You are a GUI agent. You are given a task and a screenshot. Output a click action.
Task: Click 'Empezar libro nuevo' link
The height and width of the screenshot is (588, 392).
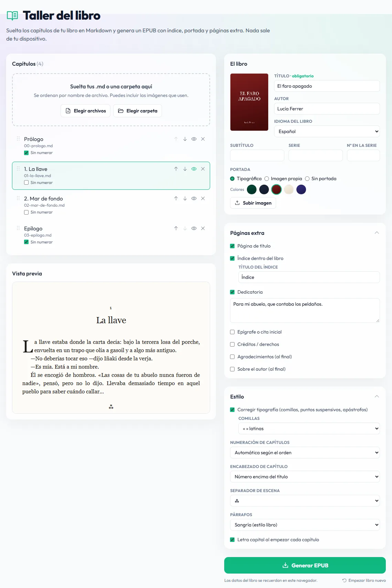[364, 580]
